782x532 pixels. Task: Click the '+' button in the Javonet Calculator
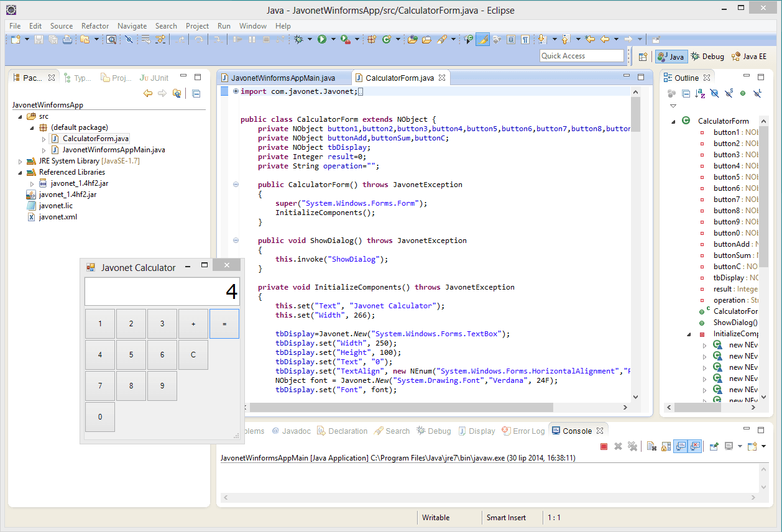pyautogui.click(x=193, y=324)
